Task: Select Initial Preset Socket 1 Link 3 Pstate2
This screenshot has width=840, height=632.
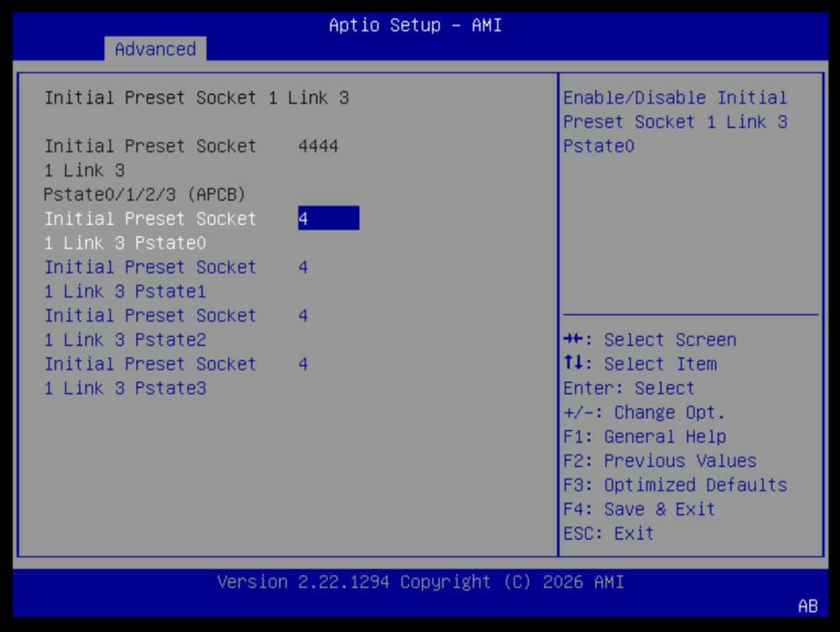Action: point(151,327)
